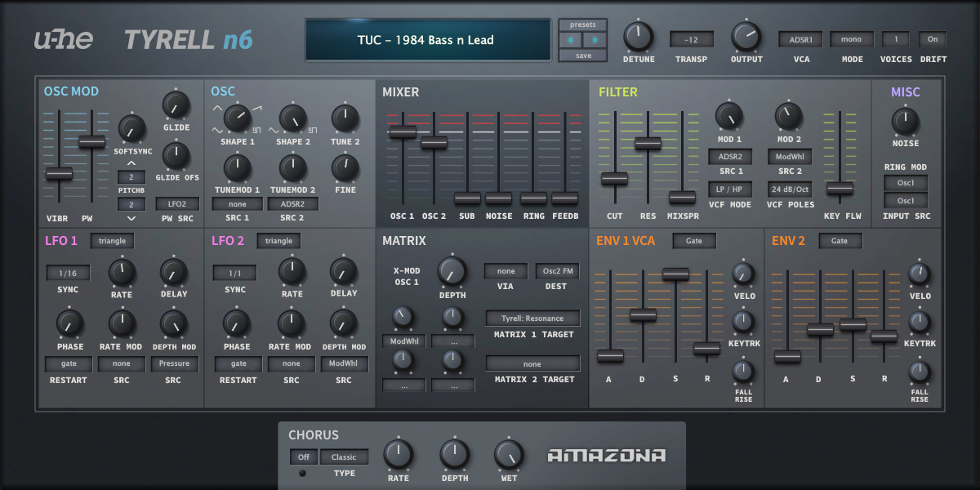Click the GLIDE knob
Image resolution: width=980 pixels, height=490 pixels.
(x=176, y=105)
